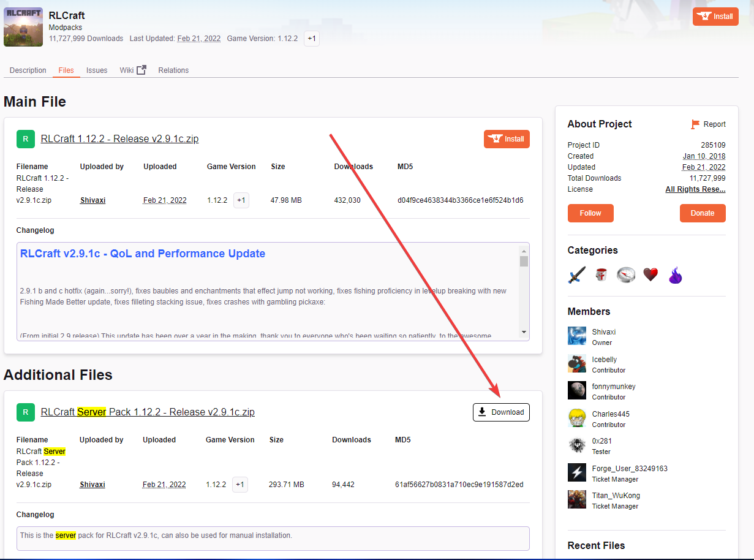Screen dimensions: 754x560
Task: Open the All Rights Reserved license link
Action: (x=695, y=189)
